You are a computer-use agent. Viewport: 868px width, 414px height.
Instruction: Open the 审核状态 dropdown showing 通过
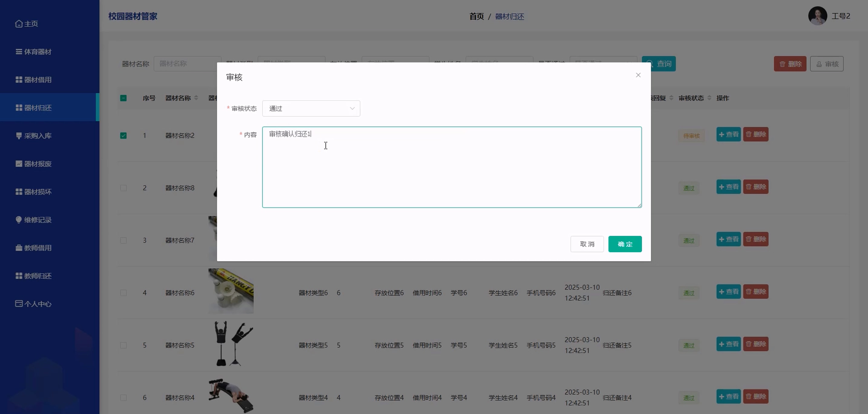pos(311,108)
